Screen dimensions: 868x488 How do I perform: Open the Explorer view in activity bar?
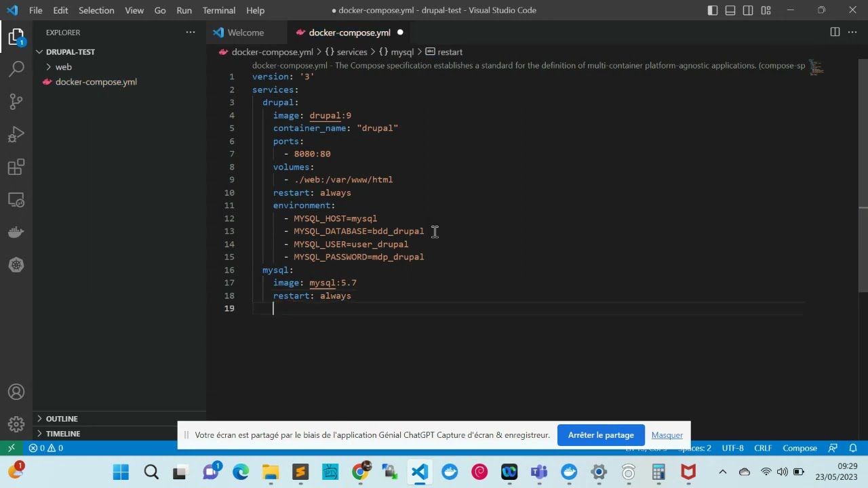coord(16,37)
